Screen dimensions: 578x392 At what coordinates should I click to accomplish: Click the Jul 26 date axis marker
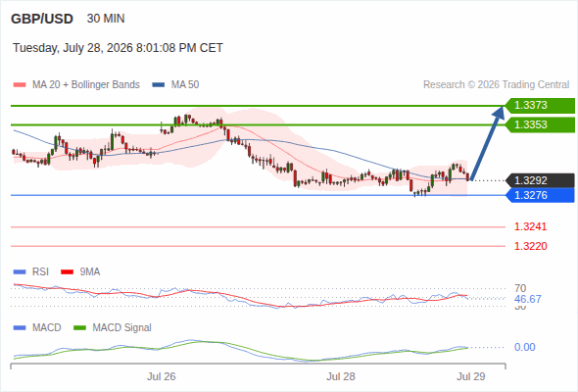(161, 376)
